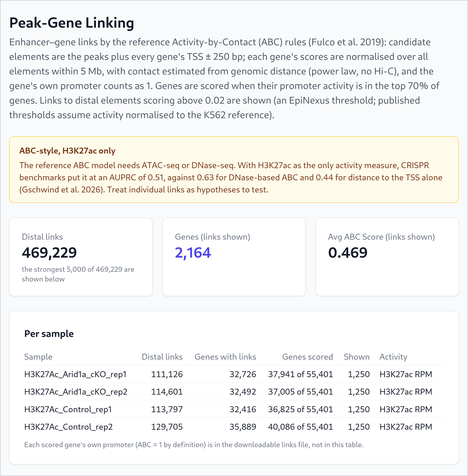Click distal links value 111,126
This screenshot has width=468, height=476.
point(167,374)
